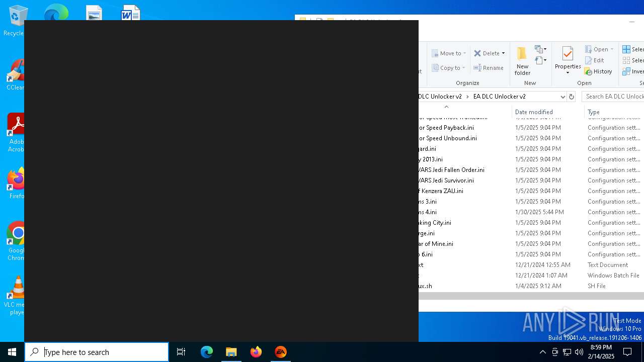Screen dimensions: 644x362
Task: Open Task View from the taskbar
Action: click(181, 352)
